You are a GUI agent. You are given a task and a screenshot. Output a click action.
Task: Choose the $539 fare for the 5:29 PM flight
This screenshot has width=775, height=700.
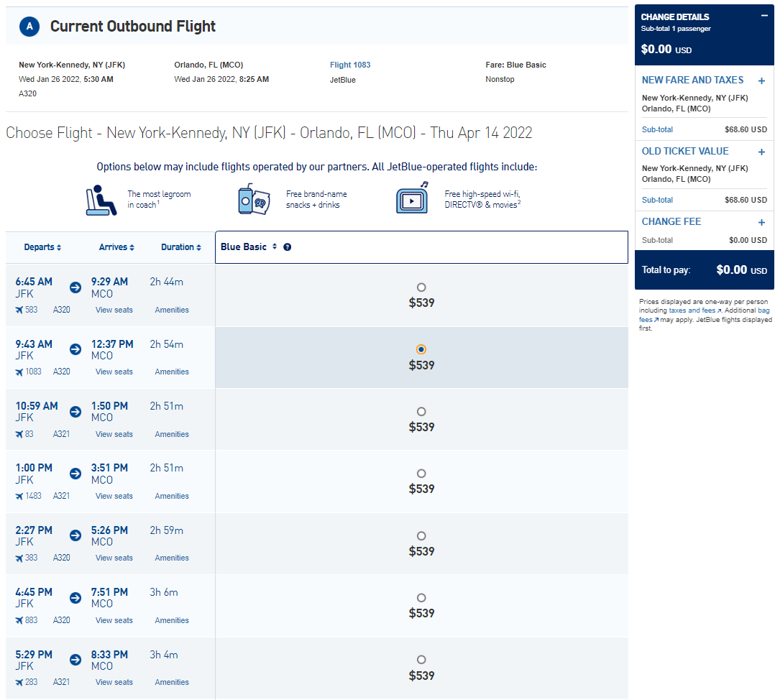(421, 660)
